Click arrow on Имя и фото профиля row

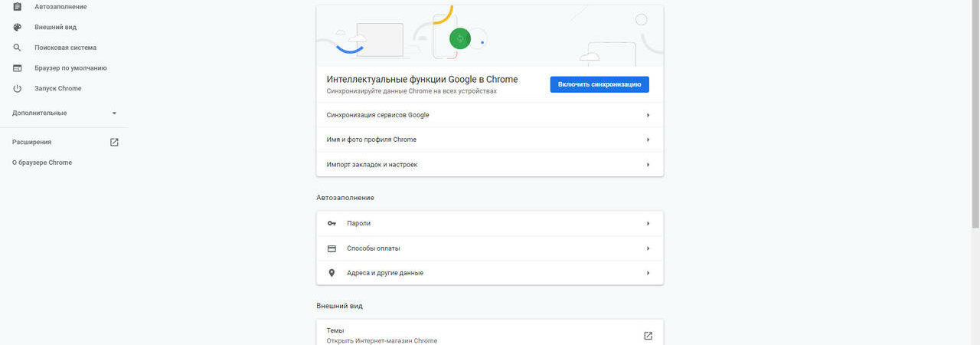pyautogui.click(x=648, y=140)
